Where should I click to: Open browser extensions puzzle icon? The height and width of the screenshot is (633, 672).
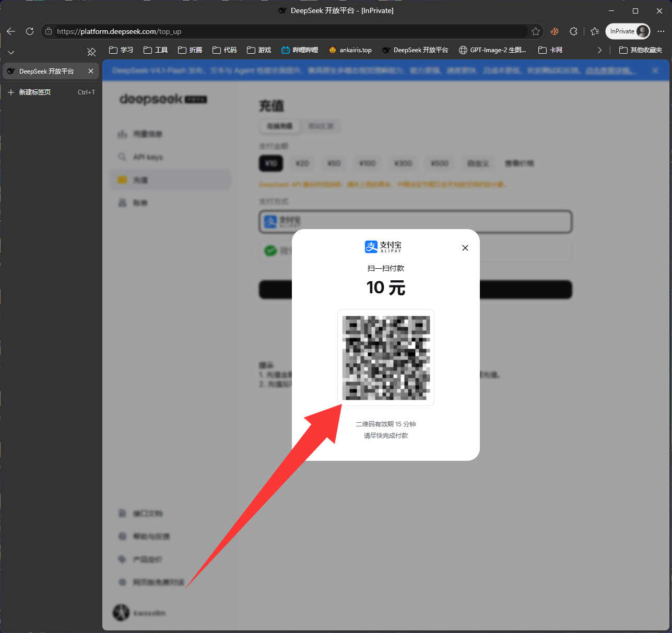coord(573,31)
